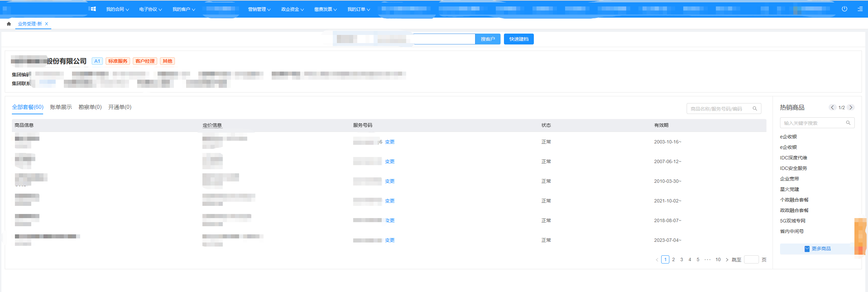Go to page 10

718,259
